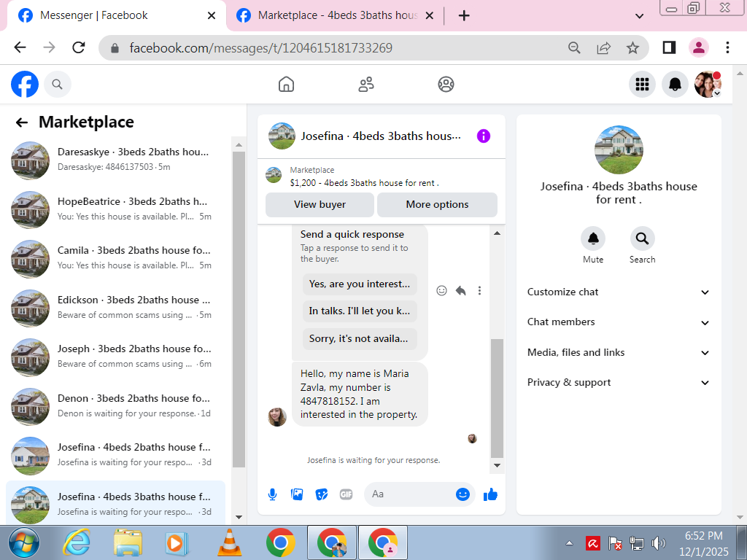The height and width of the screenshot is (560, 747).
Task: React with emoji to quick response message
Action: [x=441, y=290]
